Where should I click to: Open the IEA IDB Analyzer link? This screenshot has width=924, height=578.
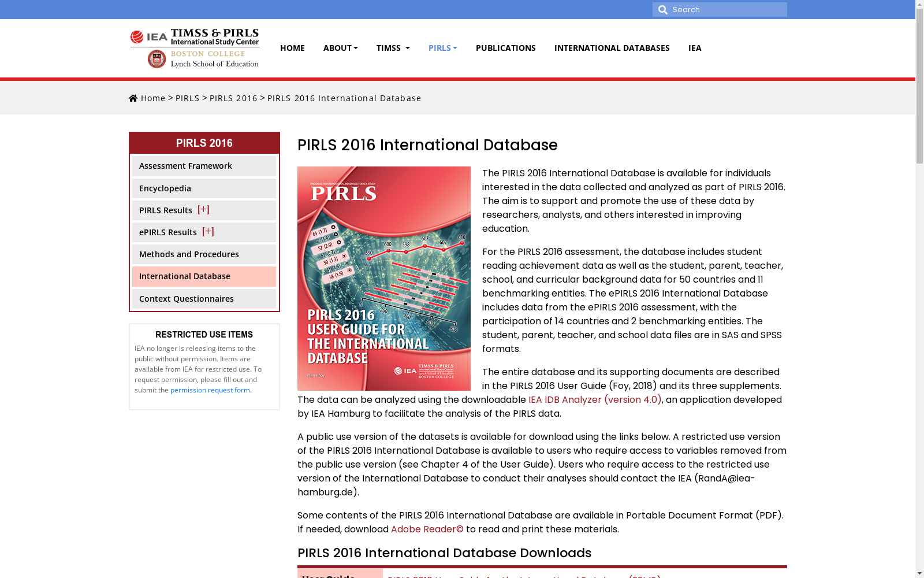[x=595, y=399]
